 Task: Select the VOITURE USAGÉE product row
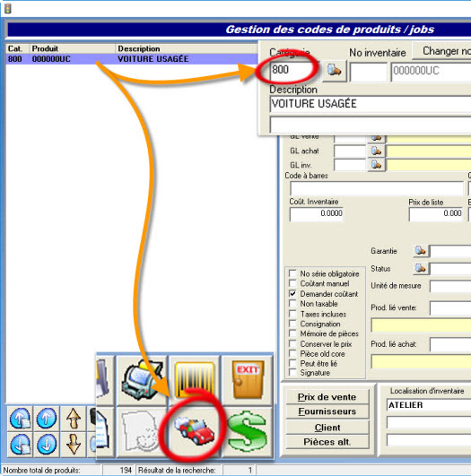pos(132,59)
